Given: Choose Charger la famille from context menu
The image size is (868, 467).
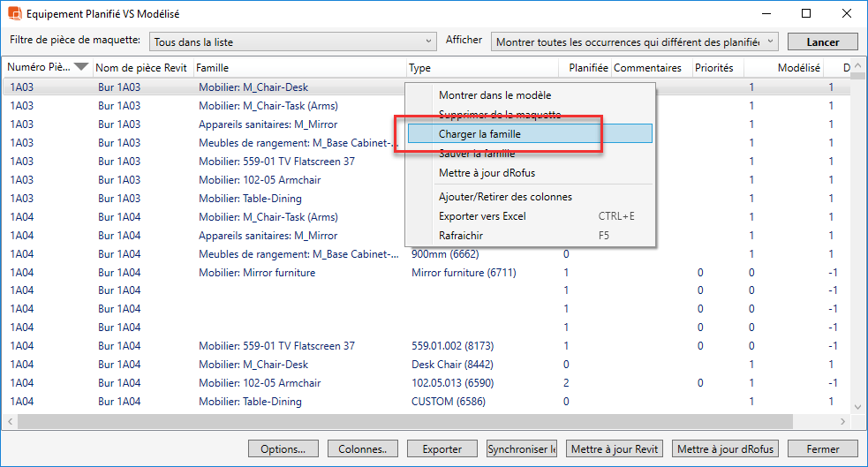Looking at the screenshot, I should (479, 134).
